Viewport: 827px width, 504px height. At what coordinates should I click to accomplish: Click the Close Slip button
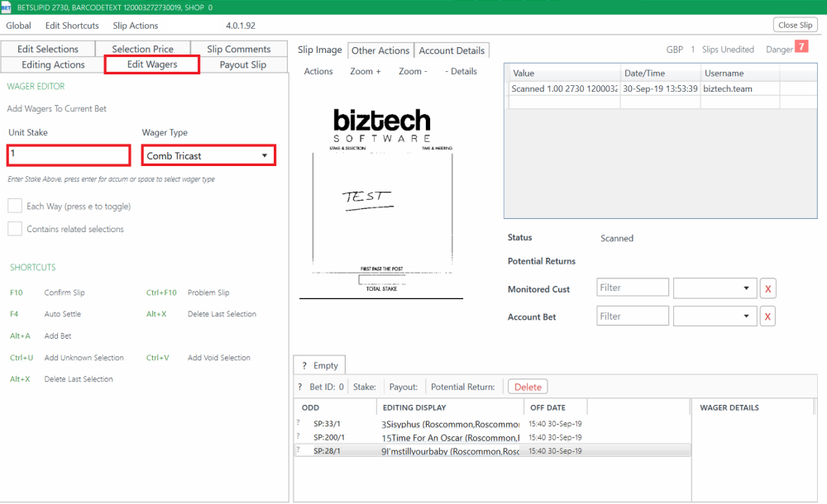tap(794, 25)
